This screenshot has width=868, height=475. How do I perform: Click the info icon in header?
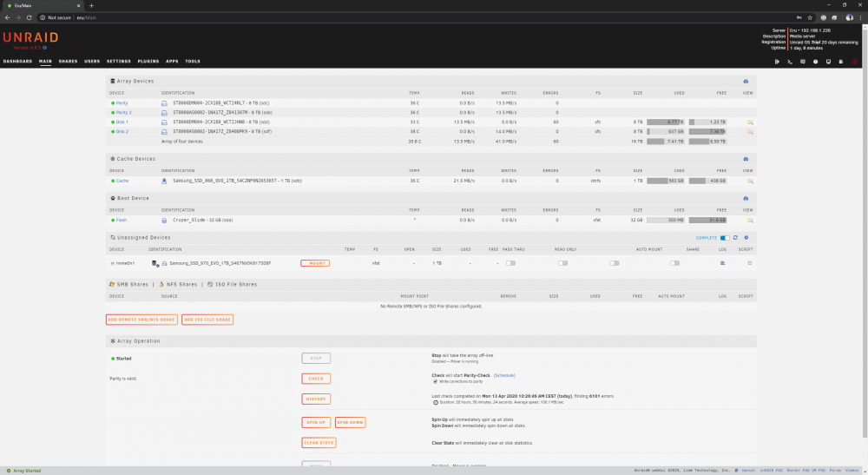point(815,62)
